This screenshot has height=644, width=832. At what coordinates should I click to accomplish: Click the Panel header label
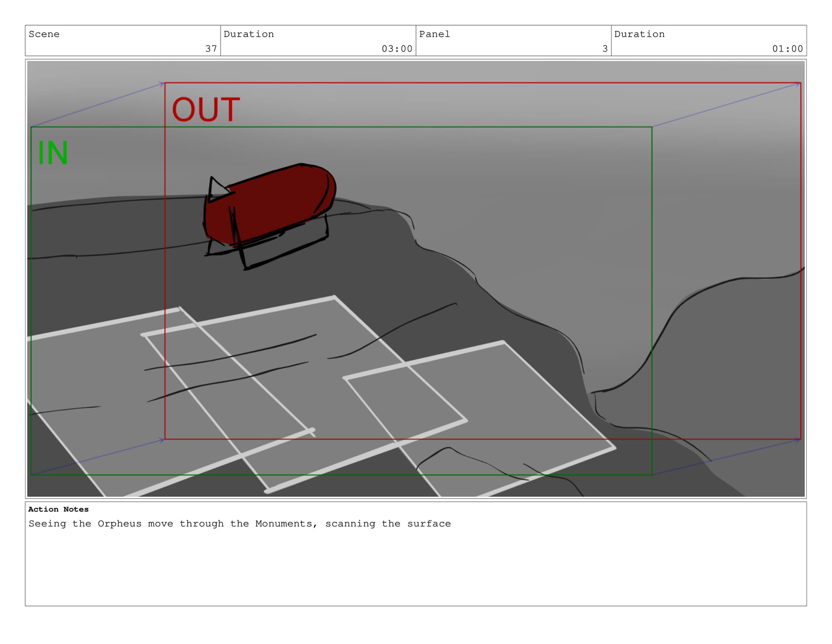click(434, 34)
